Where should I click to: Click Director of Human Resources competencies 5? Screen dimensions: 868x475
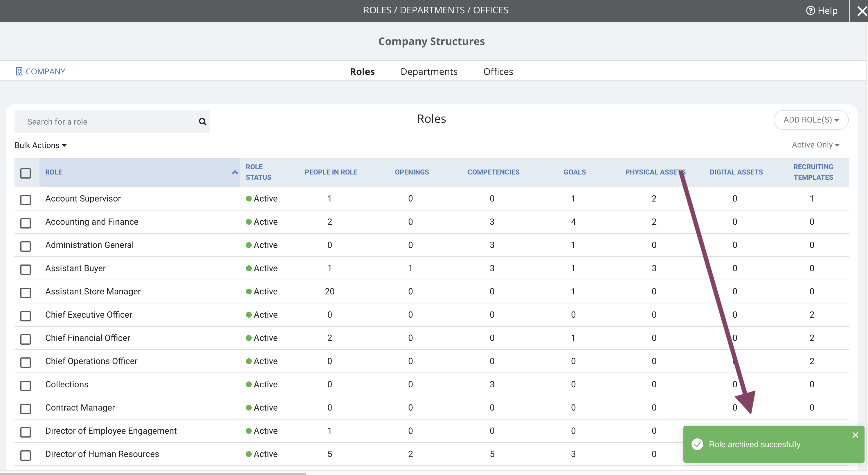click(492, 454)
